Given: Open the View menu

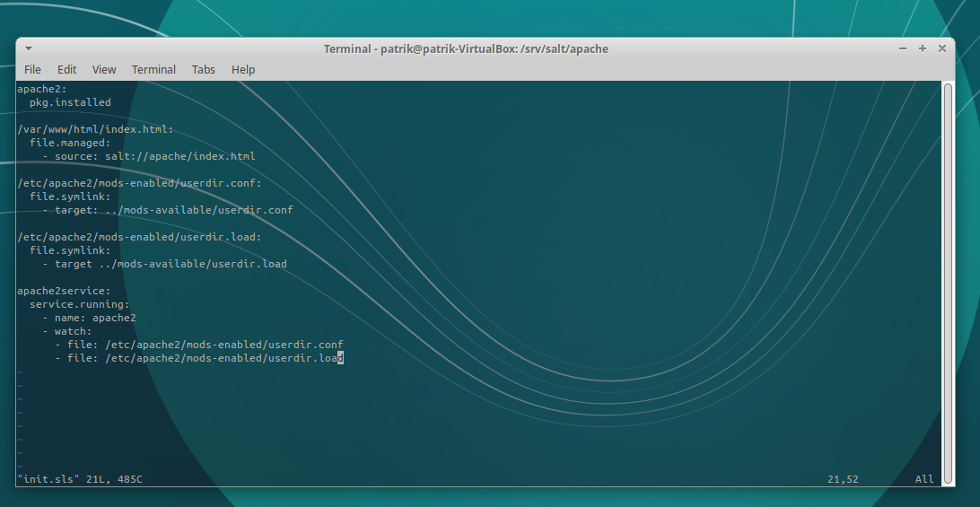Looking at the screenshot, I should tap(104, 69).
